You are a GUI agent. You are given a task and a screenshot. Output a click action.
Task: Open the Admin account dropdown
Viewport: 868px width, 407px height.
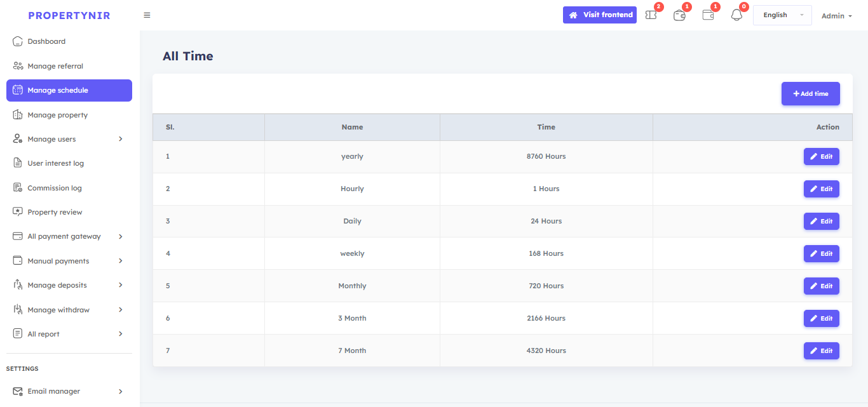pos(836,16)
